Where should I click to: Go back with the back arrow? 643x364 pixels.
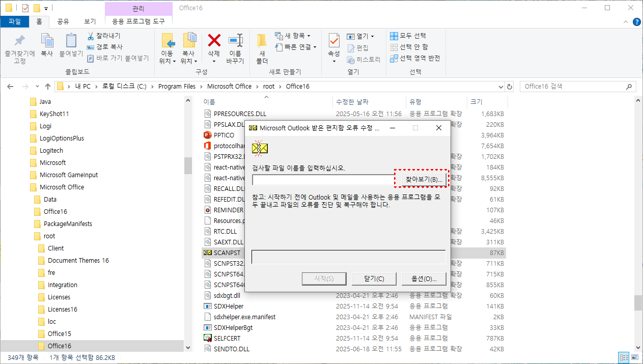tap(11, 87)
